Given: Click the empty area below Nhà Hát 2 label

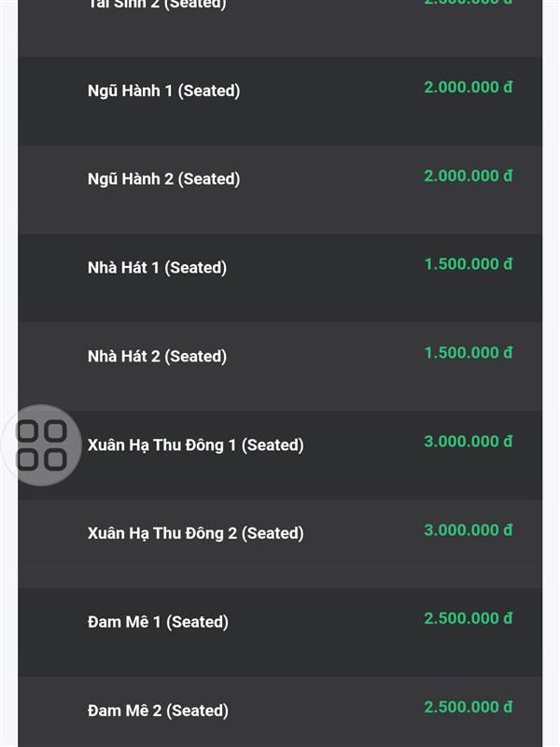Looking at the screenshot, I should 157,388.
